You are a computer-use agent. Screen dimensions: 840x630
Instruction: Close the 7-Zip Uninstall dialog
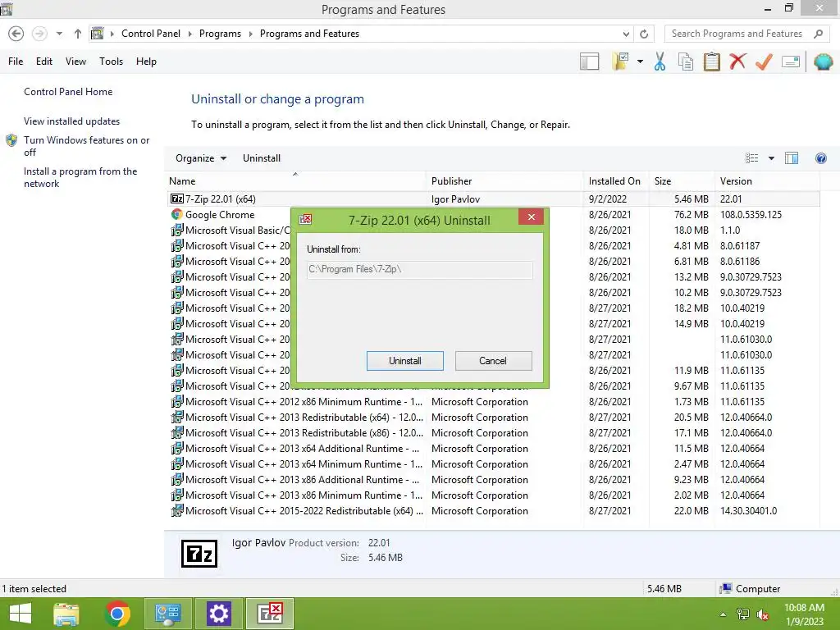(531, 217)
